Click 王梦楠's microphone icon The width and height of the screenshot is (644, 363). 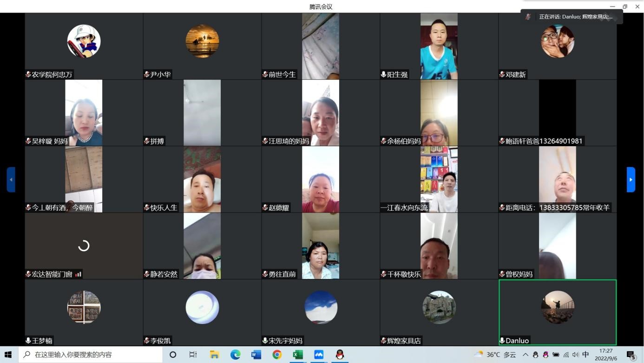tap(28, 341)
